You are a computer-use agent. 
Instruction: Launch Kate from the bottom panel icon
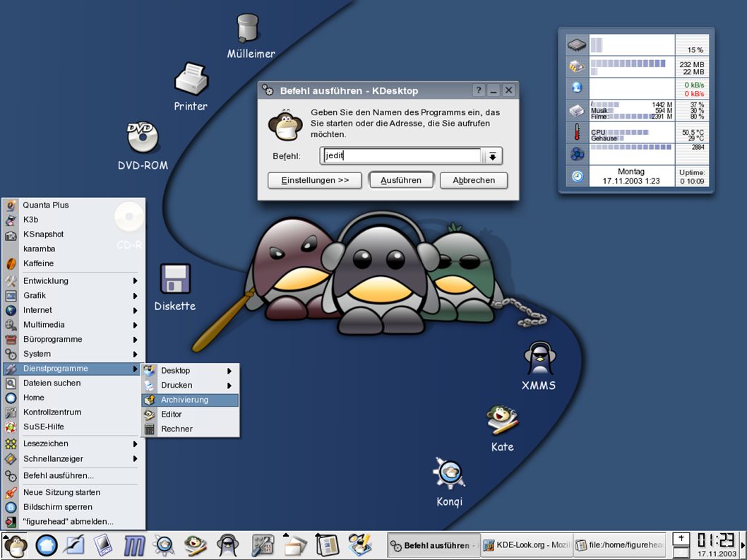tap(196, 546)
